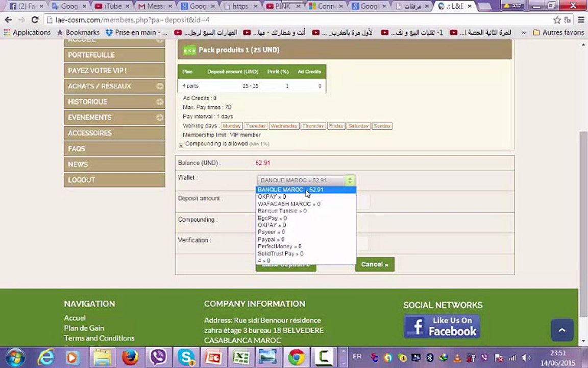Select SolidTrust Pay wallet option

pos(306,254)
